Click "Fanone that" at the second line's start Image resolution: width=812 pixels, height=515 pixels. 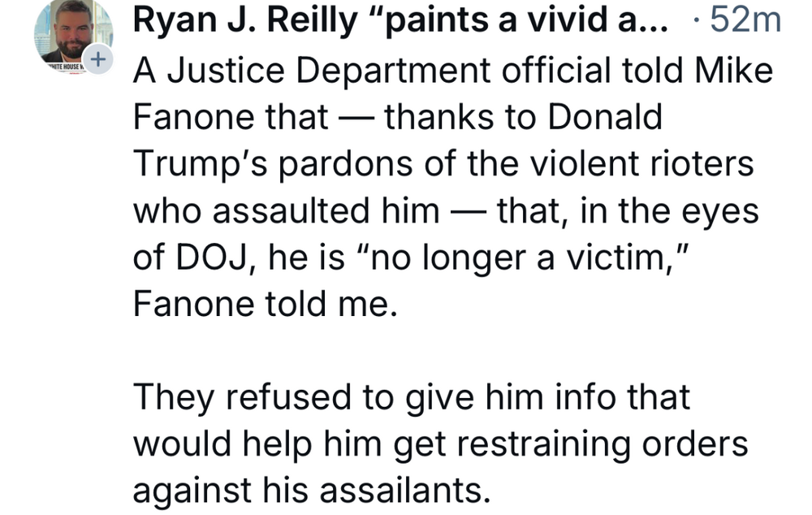231,119
